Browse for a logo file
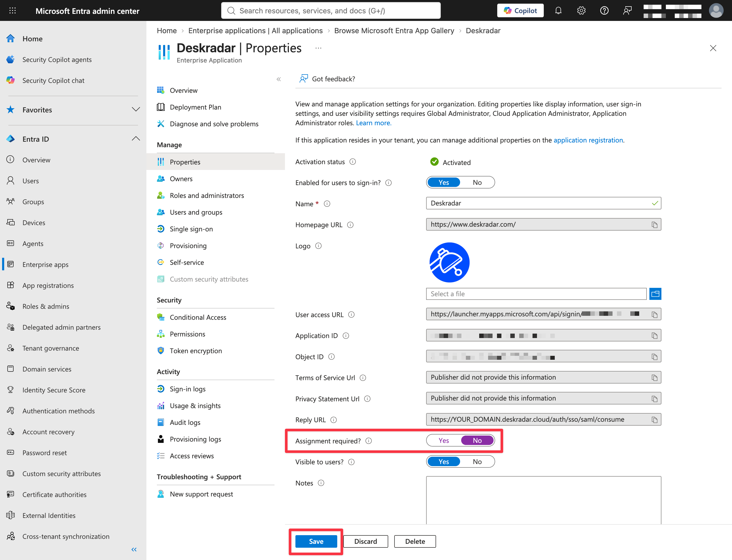The width and height of the screenshot is (732, 560). (x=655, y=294)
